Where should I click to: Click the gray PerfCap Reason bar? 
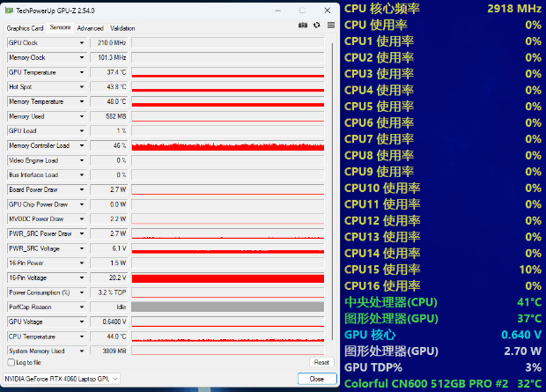(228, 307)
